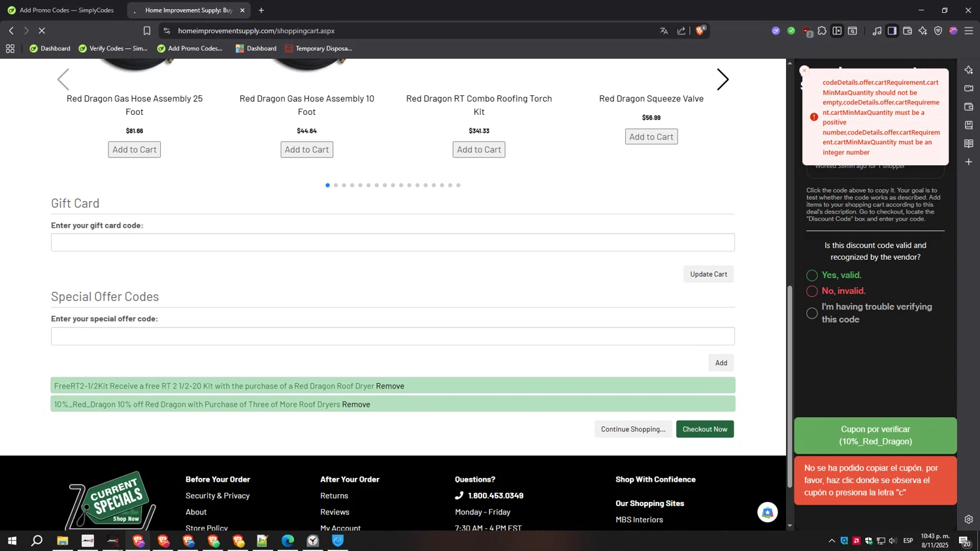This screenshot has height=551, width=980.
Task: Click the browser back arrow
Action: tap(11, 31)
